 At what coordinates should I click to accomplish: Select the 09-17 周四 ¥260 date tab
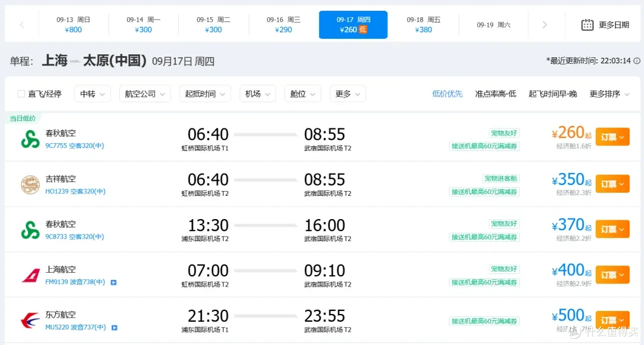[353, 24]
